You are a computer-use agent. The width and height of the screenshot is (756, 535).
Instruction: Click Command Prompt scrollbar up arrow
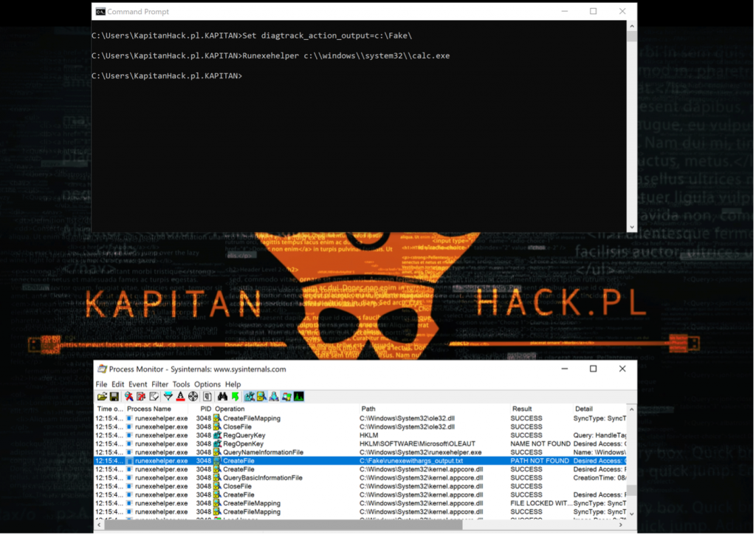click(632, 26)
